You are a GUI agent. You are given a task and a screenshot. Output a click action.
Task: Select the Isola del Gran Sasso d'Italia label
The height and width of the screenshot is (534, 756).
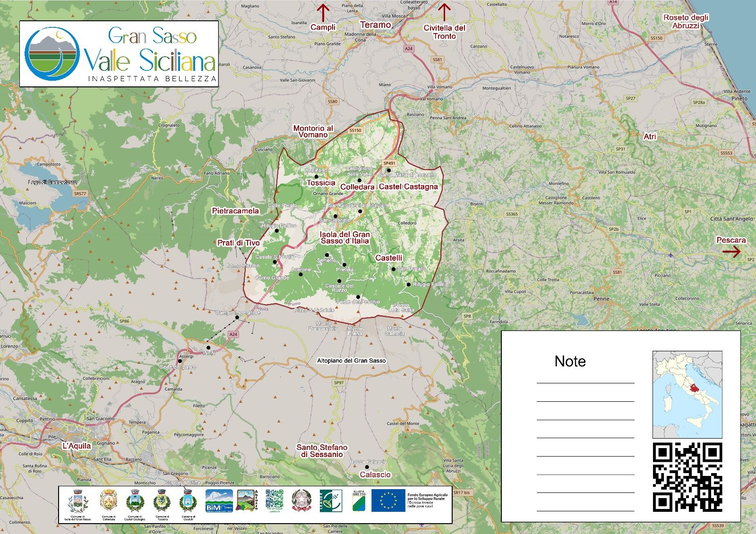tap(345, 237)
